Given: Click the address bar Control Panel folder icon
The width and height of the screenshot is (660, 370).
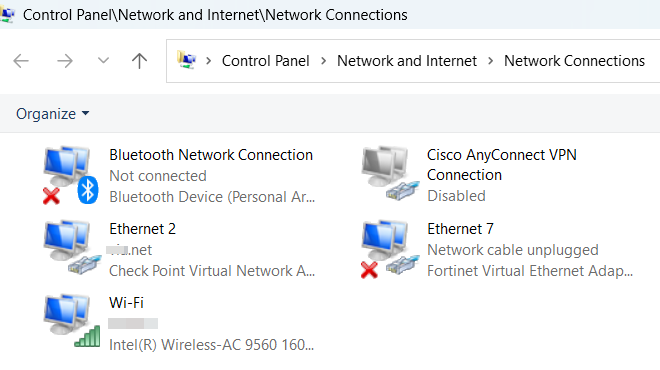Looking at the screenshot, I should 186,60.
